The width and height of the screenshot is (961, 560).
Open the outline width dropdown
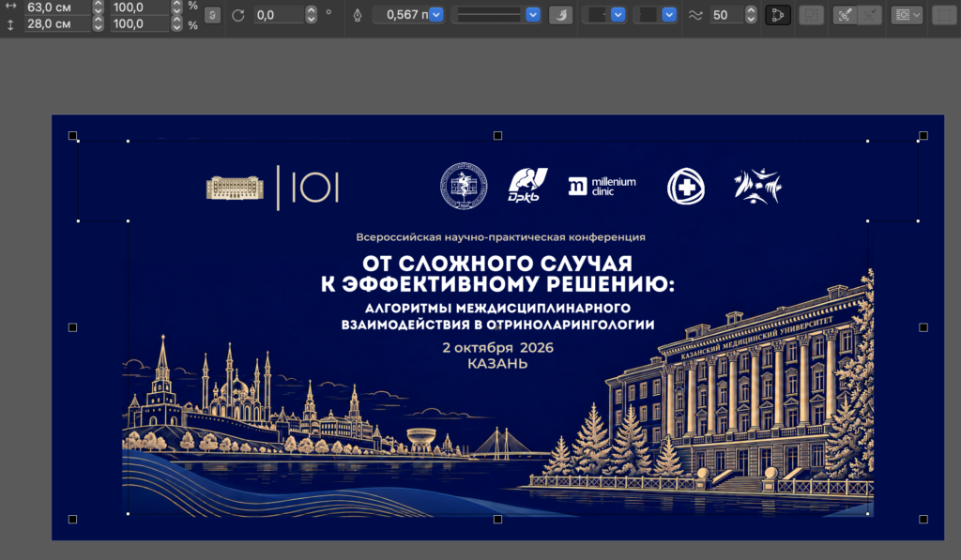coord(435,15)
